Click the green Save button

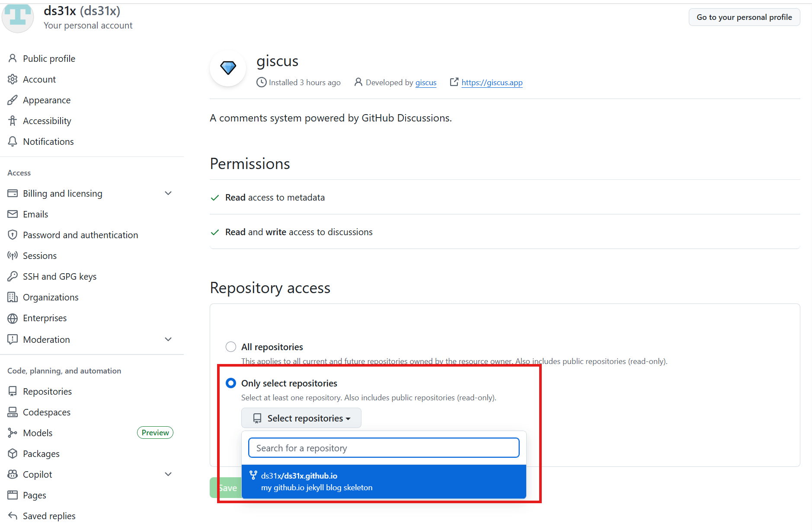pyautogui.click(x=226, y=488)
